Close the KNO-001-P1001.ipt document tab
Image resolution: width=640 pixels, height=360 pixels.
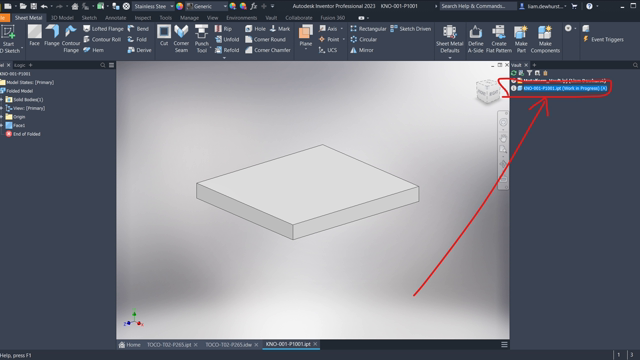[315, 344]
